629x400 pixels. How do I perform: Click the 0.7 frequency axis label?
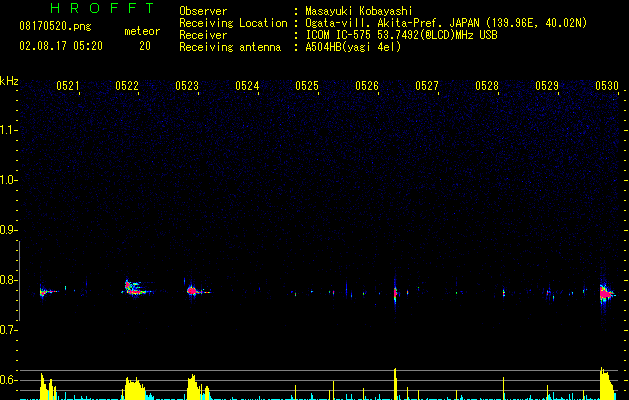click(x=8, y=330)
